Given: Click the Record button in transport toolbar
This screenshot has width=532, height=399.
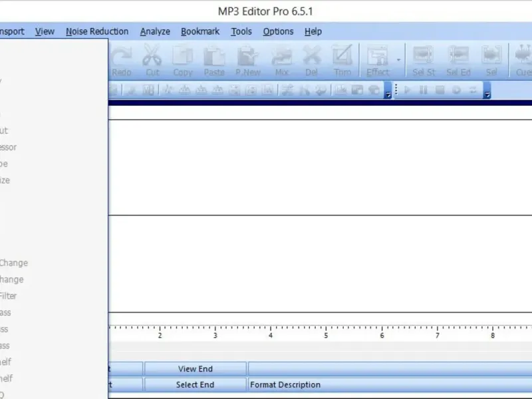Looking at the screenshot, I should coord(456,90).
